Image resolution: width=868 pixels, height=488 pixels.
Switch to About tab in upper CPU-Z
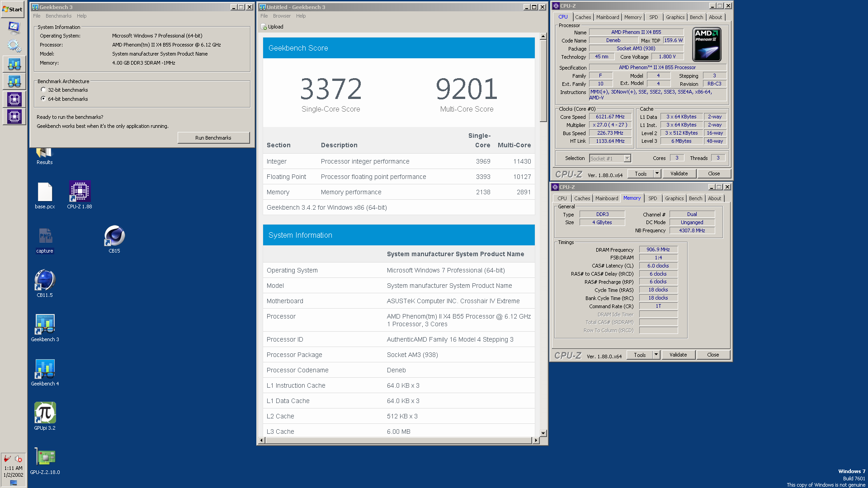pos(715,17)
